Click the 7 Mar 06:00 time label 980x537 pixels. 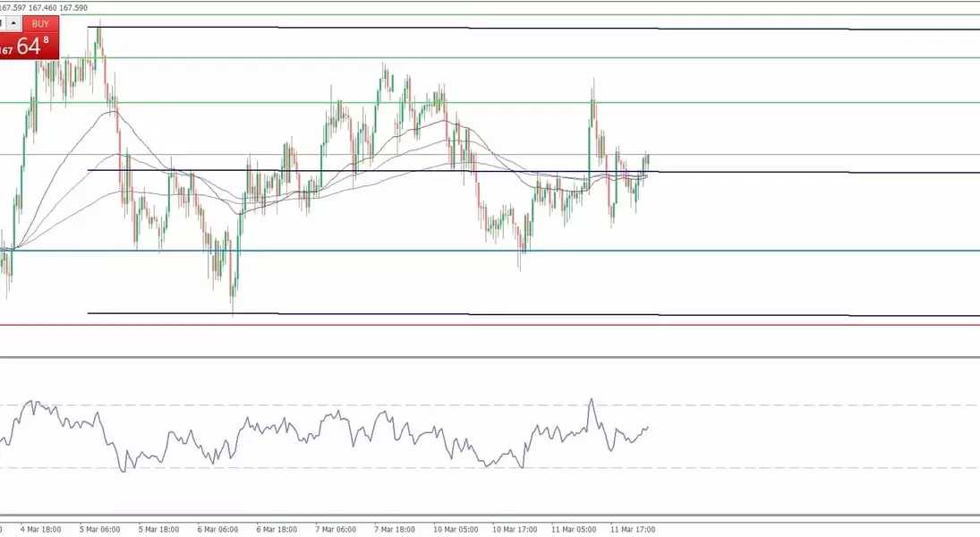pos(336,529)
